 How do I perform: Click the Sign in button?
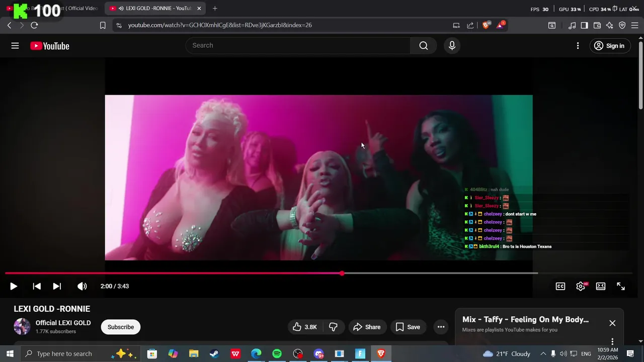[609, 46]
